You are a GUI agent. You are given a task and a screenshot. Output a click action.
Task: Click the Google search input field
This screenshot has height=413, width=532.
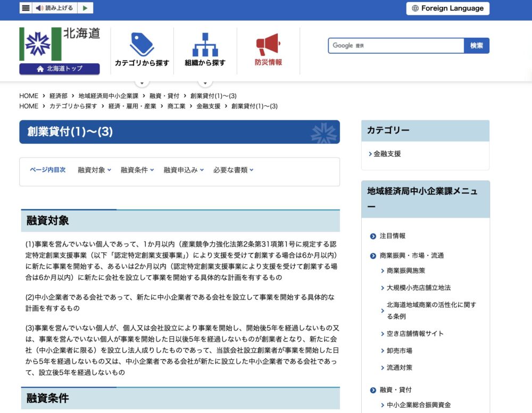pyautogui.click(x=396, y=46)
